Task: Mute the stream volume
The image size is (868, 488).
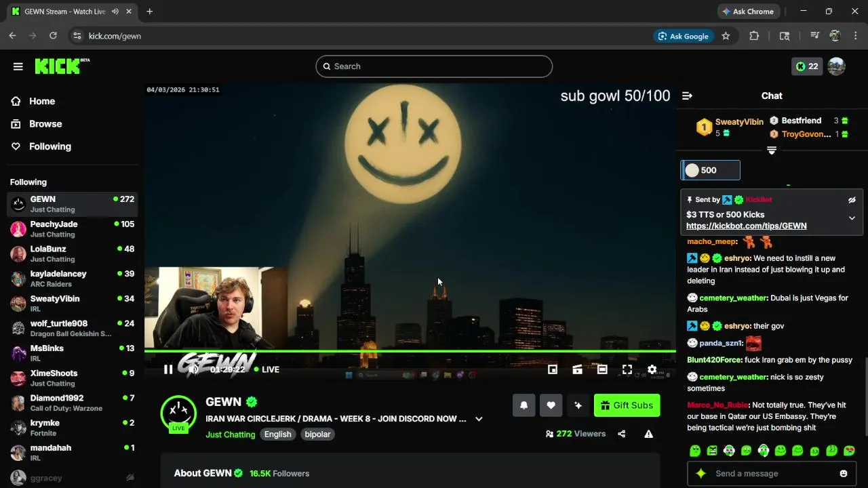Action: pyautogui.click(x=193, y=369)
